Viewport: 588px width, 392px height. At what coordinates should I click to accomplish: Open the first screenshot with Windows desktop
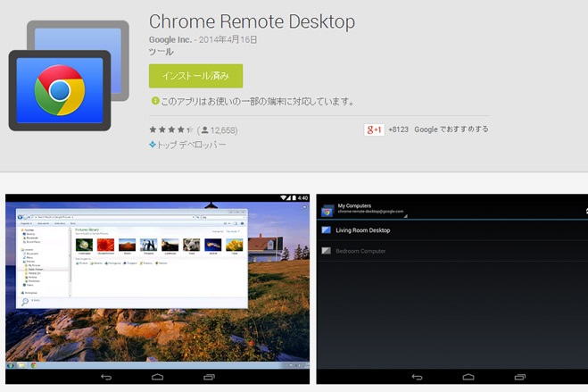(158, 288)
